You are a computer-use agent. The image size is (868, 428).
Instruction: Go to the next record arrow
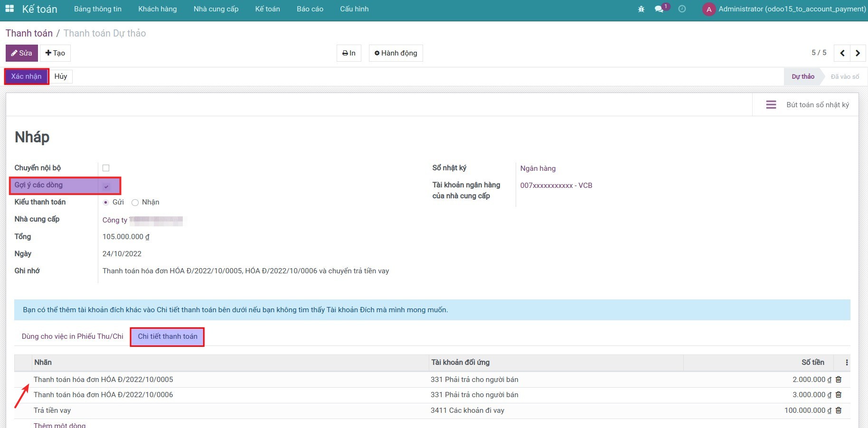858,53
